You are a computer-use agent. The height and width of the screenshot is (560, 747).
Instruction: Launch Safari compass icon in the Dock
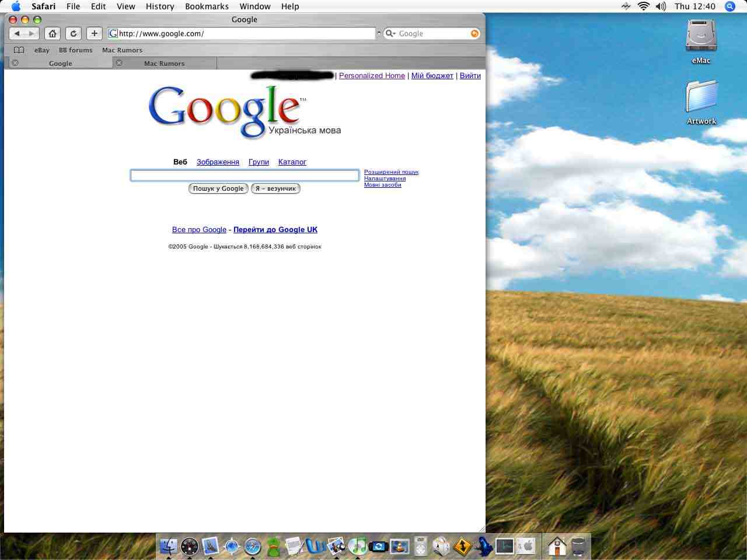coord(252,546)
